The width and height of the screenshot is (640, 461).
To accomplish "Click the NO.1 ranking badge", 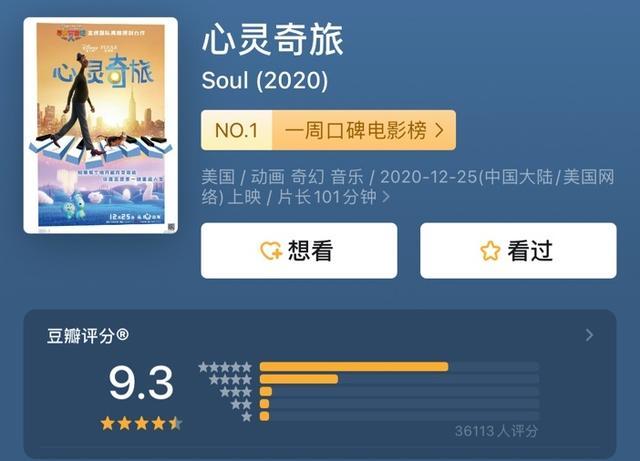I will coord(236,130).
